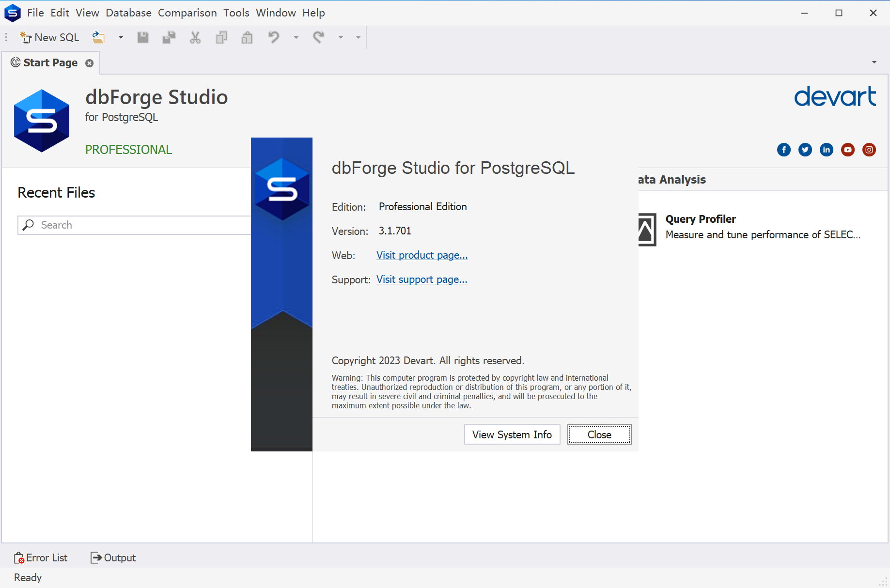The width and height of the screenshot is (890, 588).
Task: Click the Recent Files search field
Action: 134,225
